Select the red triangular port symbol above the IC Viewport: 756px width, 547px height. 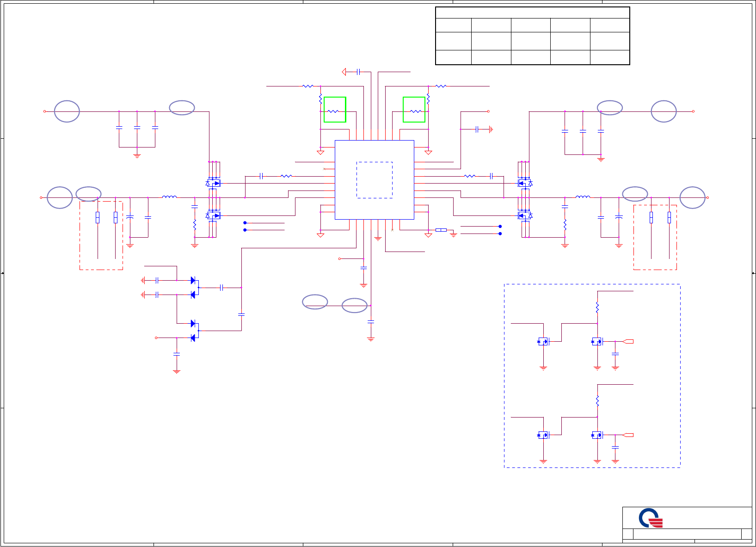344,72
